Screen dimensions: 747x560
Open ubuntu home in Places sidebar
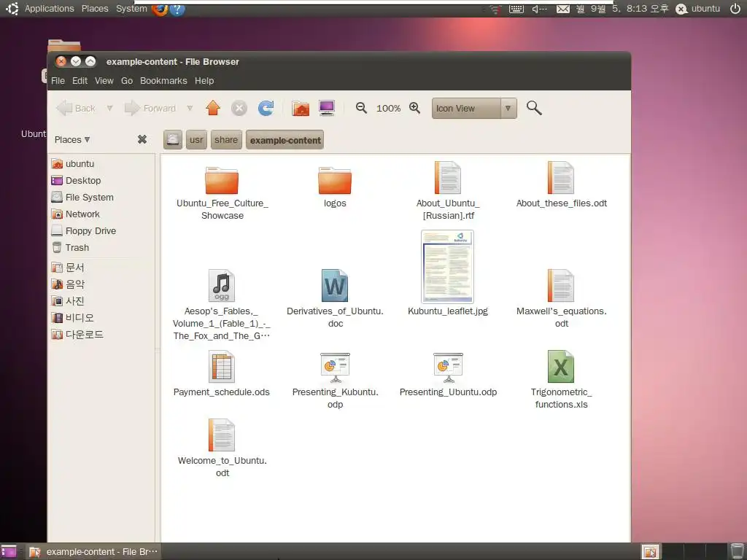[102, 164]
